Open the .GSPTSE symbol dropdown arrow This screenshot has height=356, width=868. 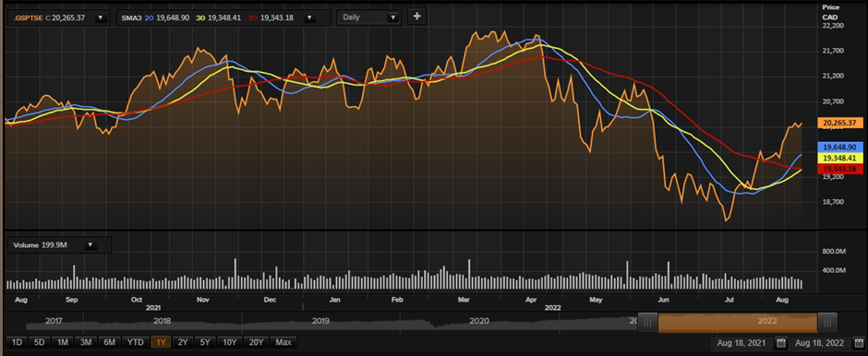[x=101, y=18]
